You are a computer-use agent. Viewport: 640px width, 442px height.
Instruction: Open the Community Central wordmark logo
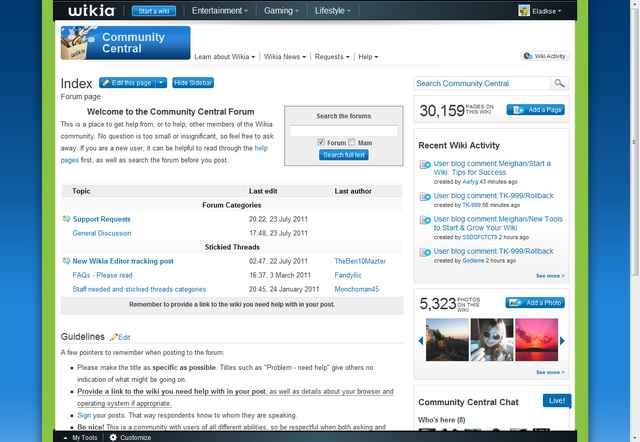(125, 43)
